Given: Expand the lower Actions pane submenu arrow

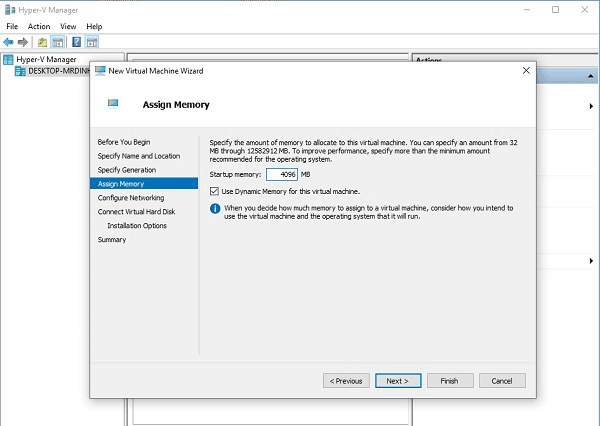Looking at the screenshot, I should coord(591,261).
